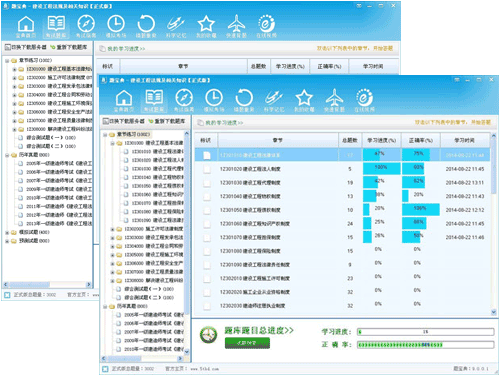Click the compass exam guide icon in front window
This screenshot has height=376, width=500.
point(184,99)
